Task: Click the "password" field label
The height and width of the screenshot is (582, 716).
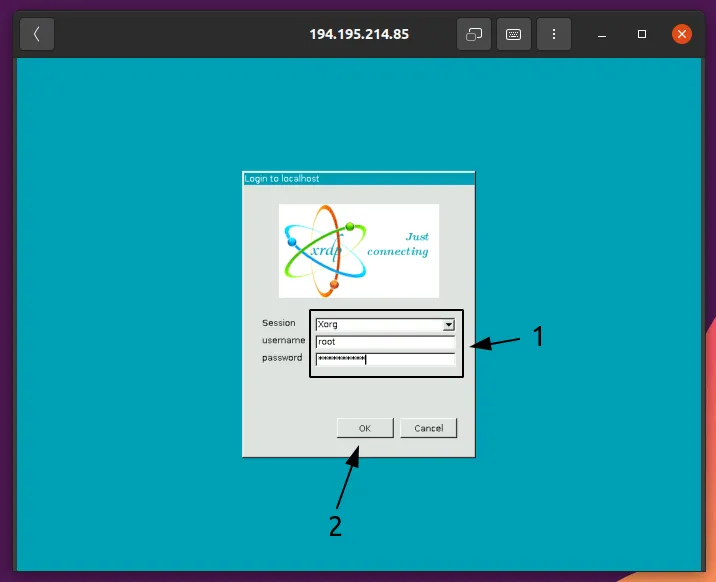Action: tap(282, 357)
